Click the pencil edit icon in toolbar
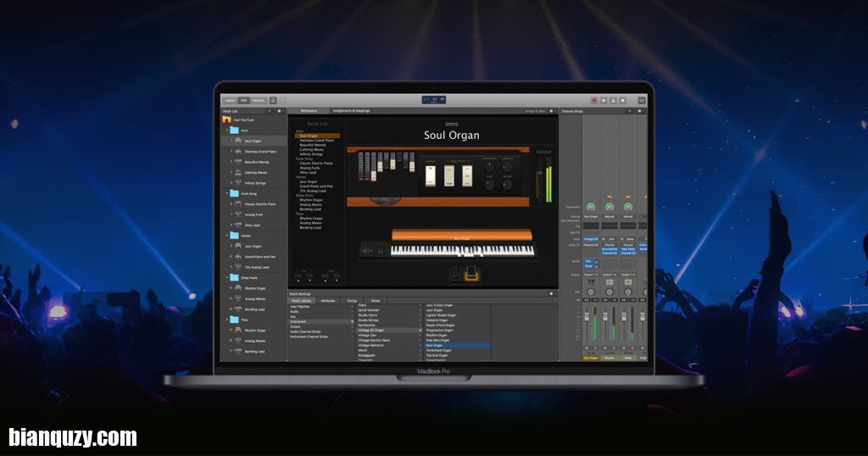The width and height of the screenshot is (868, 456). click(282, 101)
